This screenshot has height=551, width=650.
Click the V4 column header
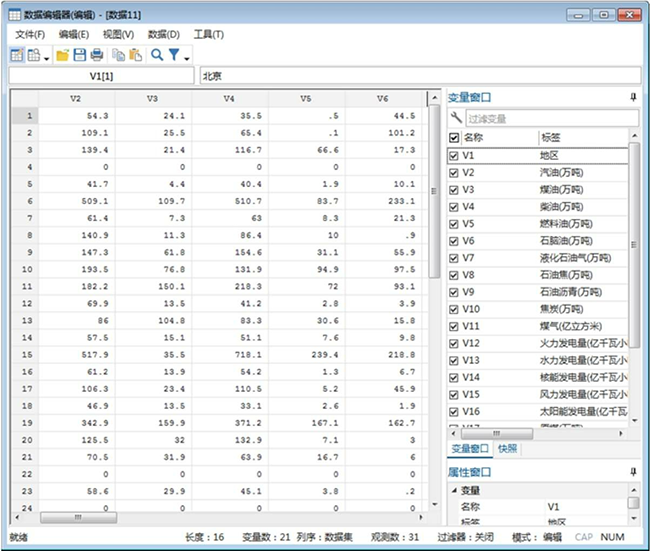click(229, 99)
